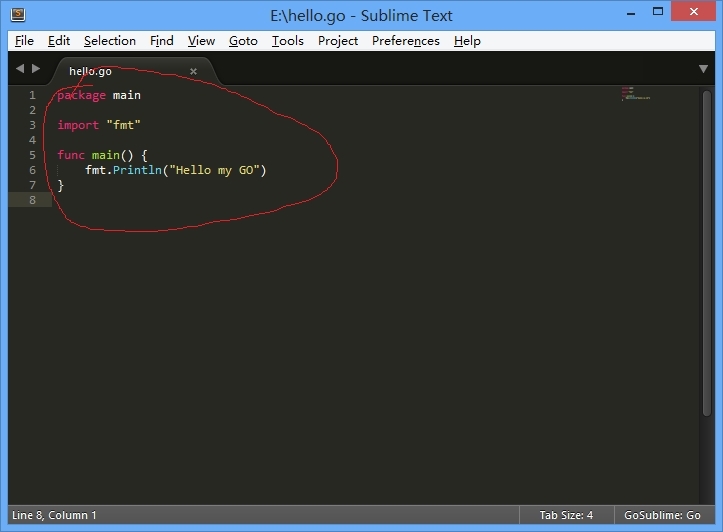Click the Sublime Text app icon

pos(18,14)
